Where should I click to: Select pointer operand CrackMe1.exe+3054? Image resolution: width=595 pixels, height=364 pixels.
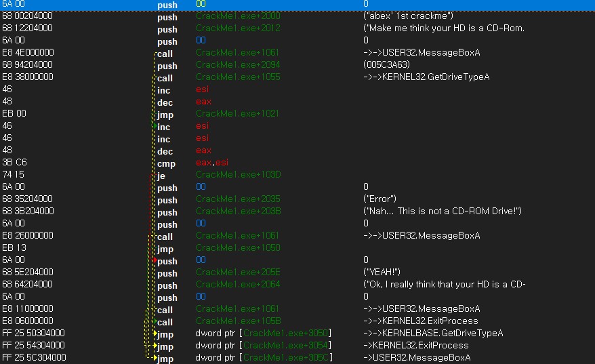pos(285,346)
